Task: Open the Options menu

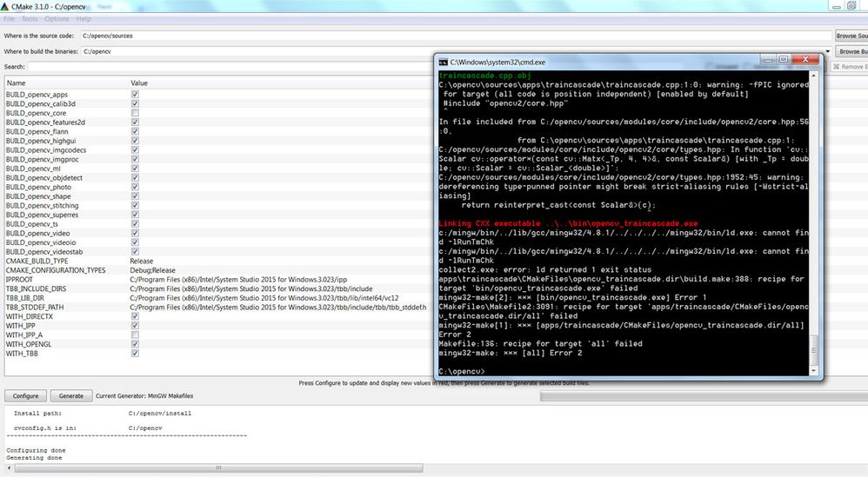Action: click(x=57, y=19)
